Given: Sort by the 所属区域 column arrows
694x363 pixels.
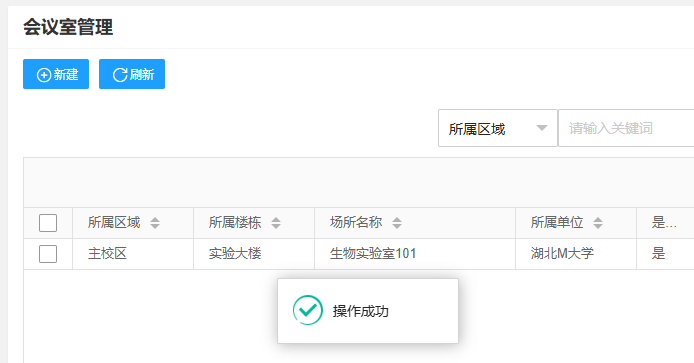Looking at the screenshot, I should [x=155, y=223].
